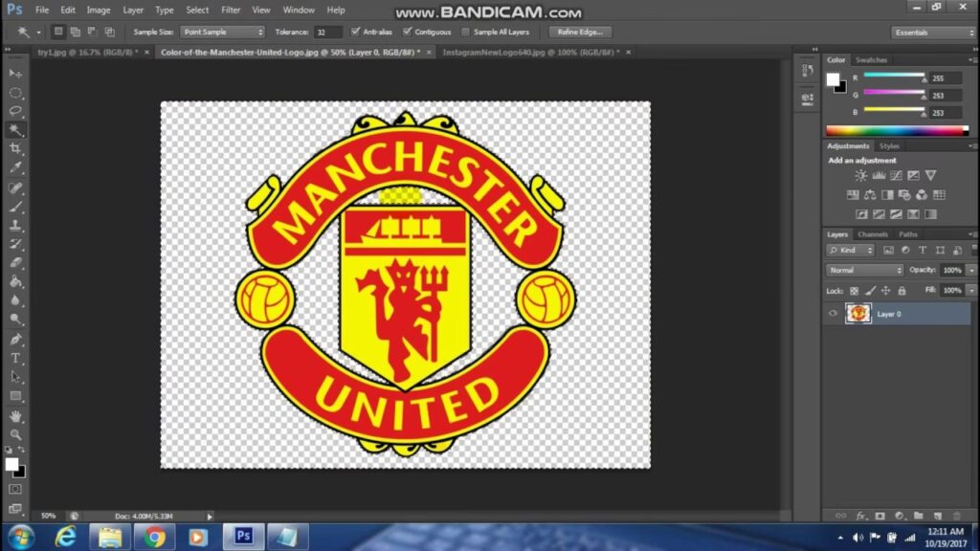Open the Sample Size dropdown
Viewport: 980px width, 551px height.
pos(222,32)
